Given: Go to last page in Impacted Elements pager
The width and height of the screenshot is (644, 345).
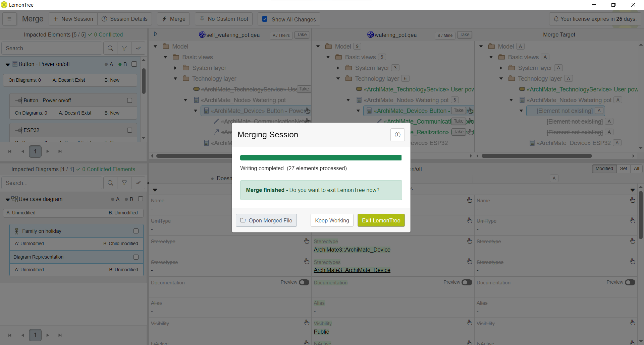Looking at the screenshot, I should (x=60, y=151).
